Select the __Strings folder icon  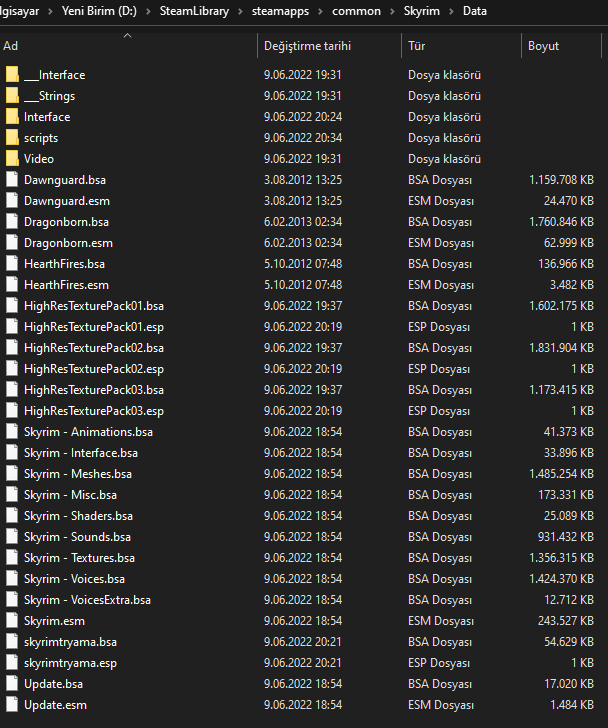12,95
